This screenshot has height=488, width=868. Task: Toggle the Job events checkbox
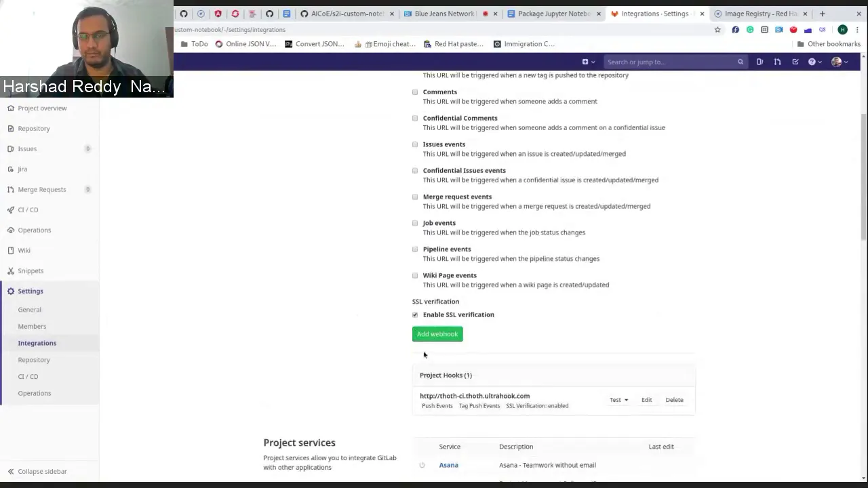[415, 223]
